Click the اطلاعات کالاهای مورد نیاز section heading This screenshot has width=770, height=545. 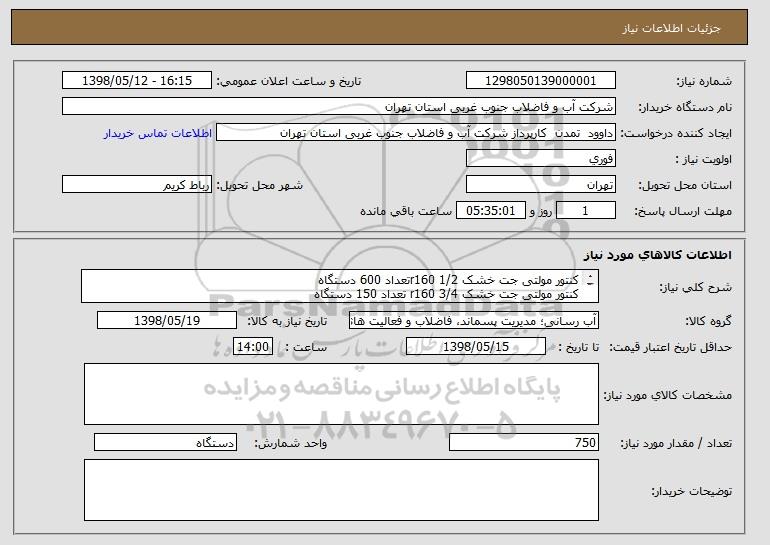658,255
